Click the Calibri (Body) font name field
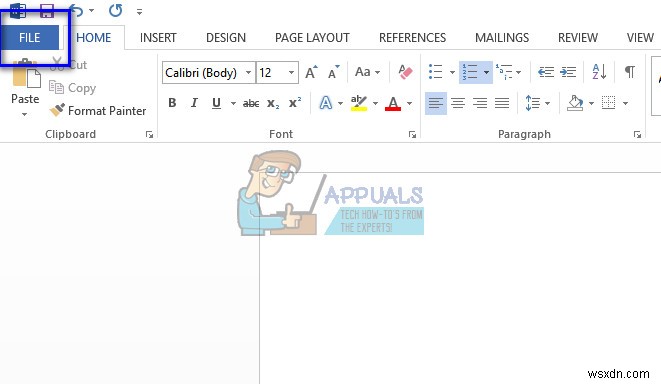Image resolution: width=661 pixels, height=384 pixels. coord(203,73)
